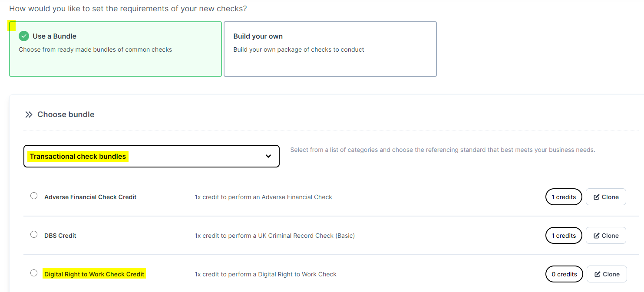644x292 pixels.
Task: Choose the Digital Right to Work Check Credit radio
Action: (x=34, y=273)
